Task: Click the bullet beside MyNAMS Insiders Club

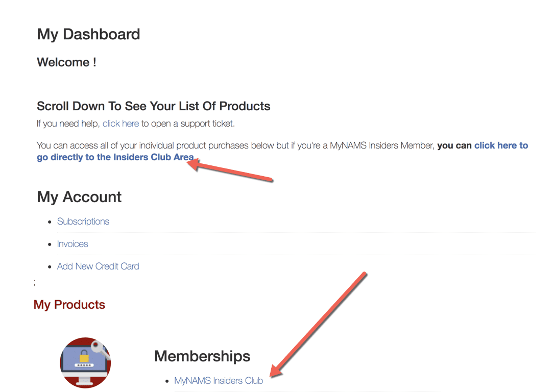Action: [x=167, y=381]
